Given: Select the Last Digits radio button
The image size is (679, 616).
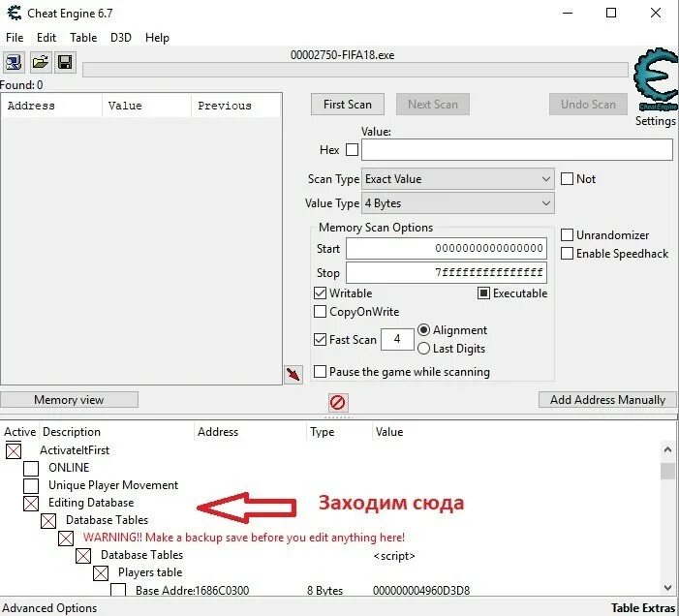Looking at the screenshot, I should pos(423,349).
